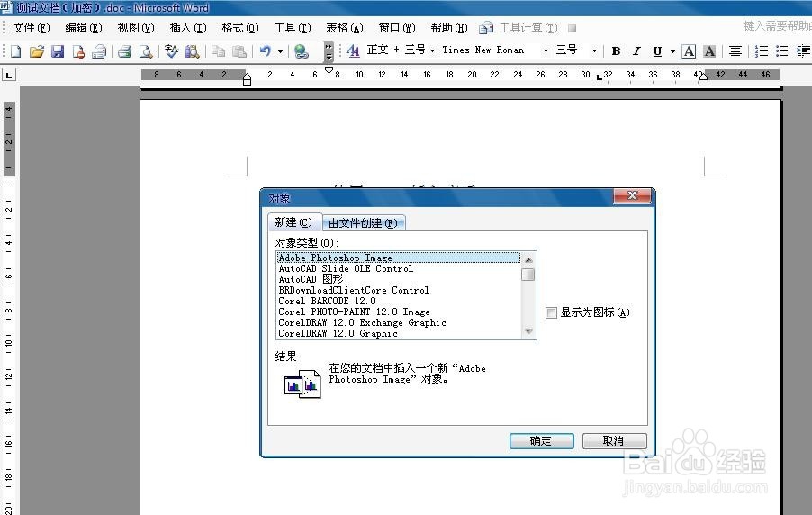The image size is (812, 515).
Task: Enable 显示为图标 checkbox
Action: click(x=552, y=312)
